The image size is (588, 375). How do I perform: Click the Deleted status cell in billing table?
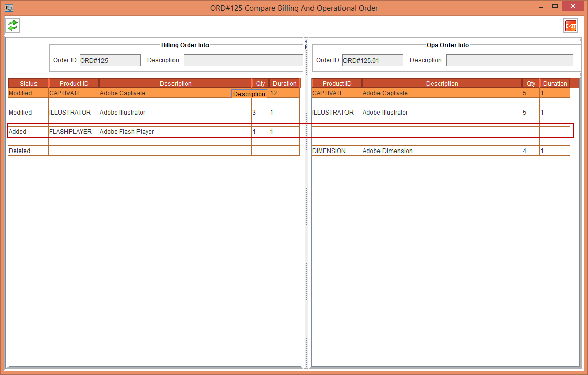point(28,151)
